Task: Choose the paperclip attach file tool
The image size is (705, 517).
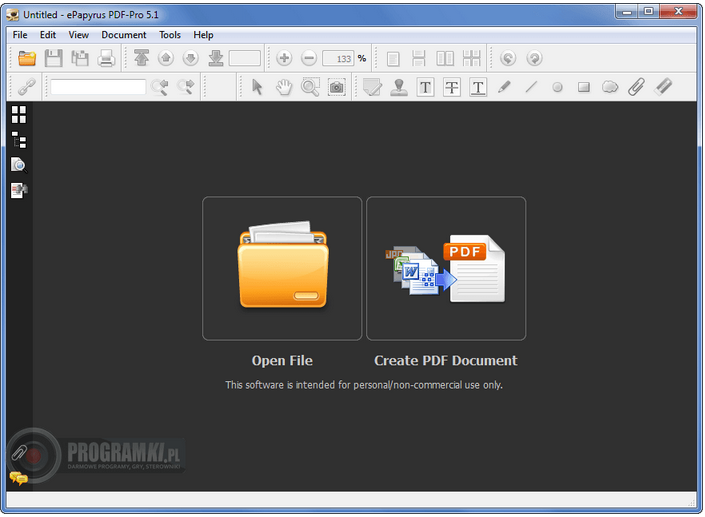Action: [x=636, y=87]
